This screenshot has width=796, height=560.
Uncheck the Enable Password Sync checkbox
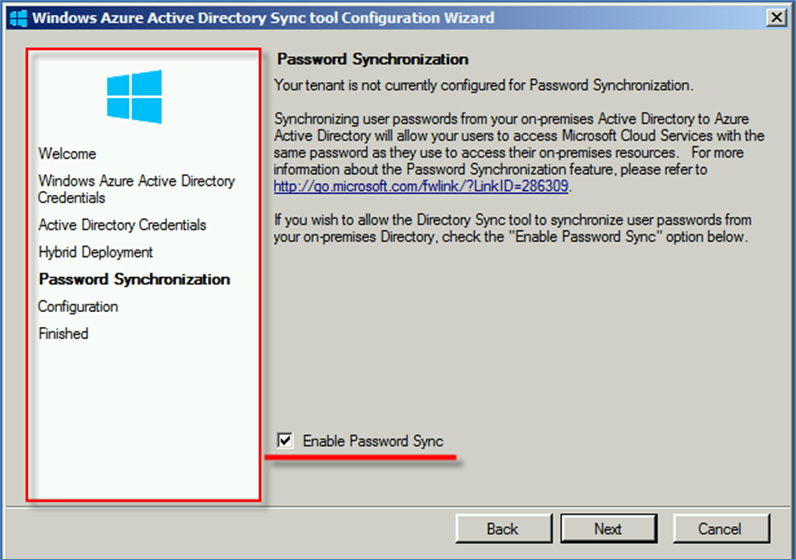[285, 440]
